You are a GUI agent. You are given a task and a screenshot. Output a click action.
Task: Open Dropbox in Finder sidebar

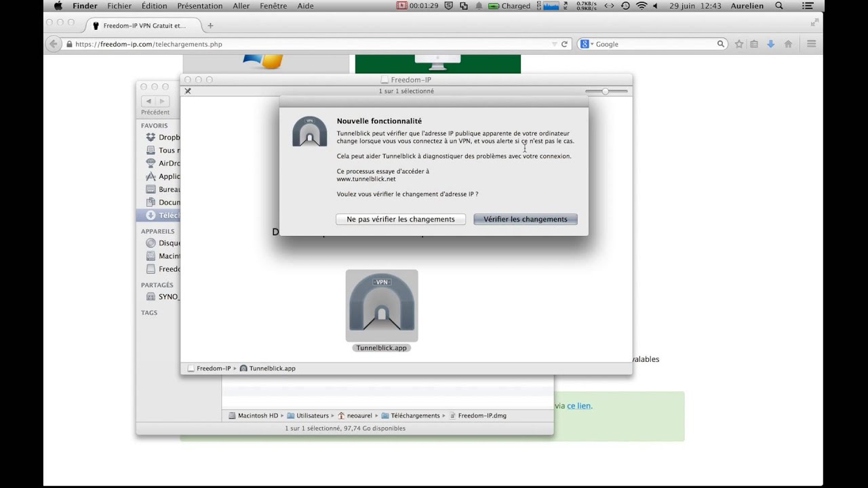[163, 138]
